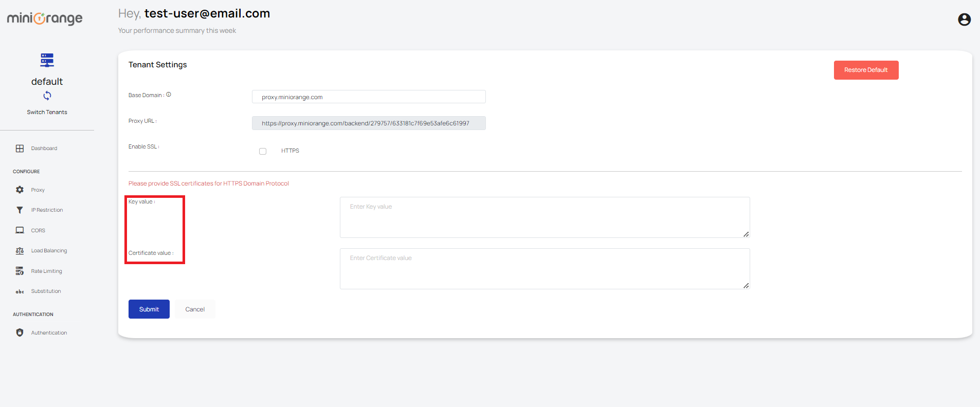Open the Proxy configuration page
The width and height of the screenshot is (980, 407).
[38, 190]
